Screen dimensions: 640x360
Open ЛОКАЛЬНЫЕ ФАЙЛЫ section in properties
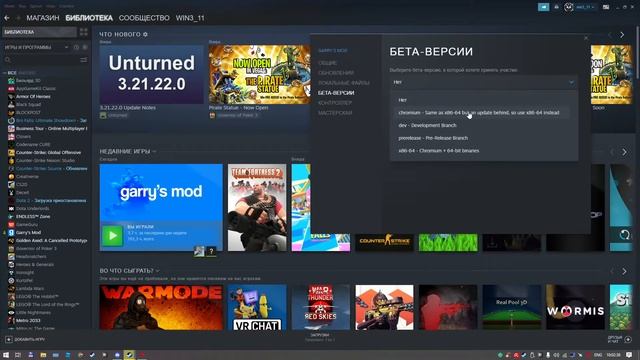click(344, 83)
